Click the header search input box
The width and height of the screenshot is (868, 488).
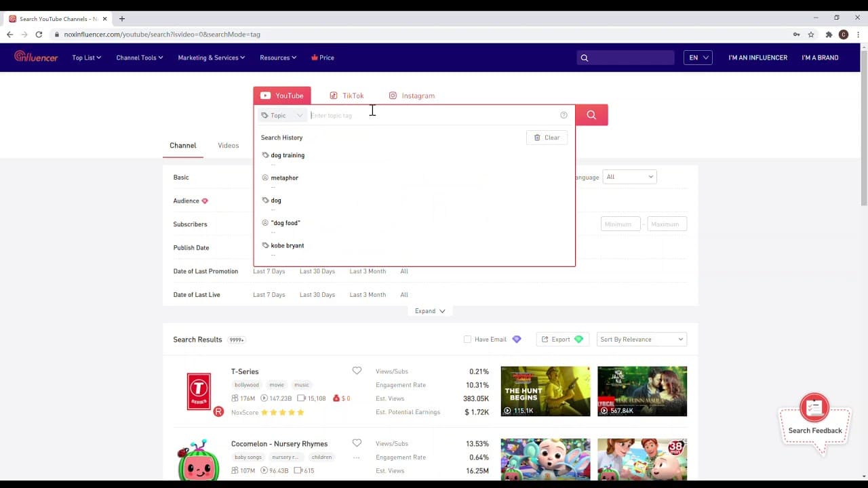625,58
